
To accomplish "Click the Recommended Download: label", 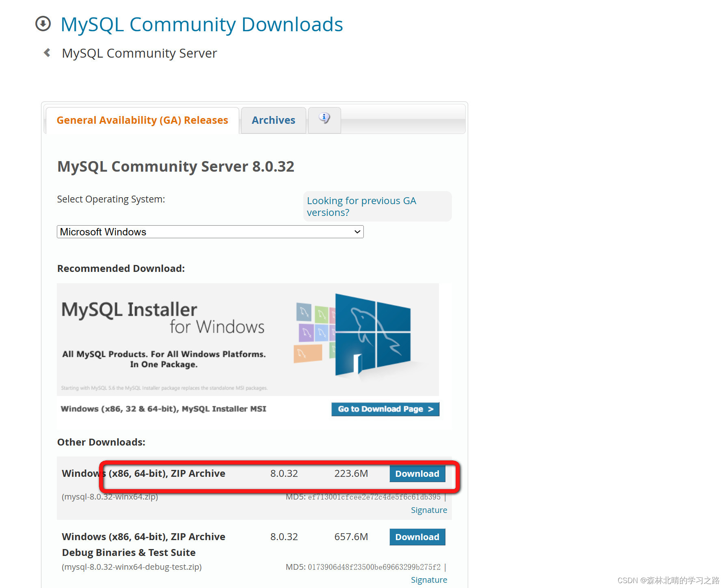I will click(x=121, y=269).
